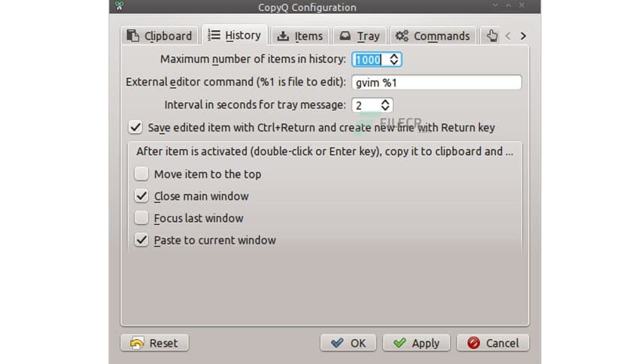
Task: Open the Clipboard tab
Action: click(x=160, y=36)
